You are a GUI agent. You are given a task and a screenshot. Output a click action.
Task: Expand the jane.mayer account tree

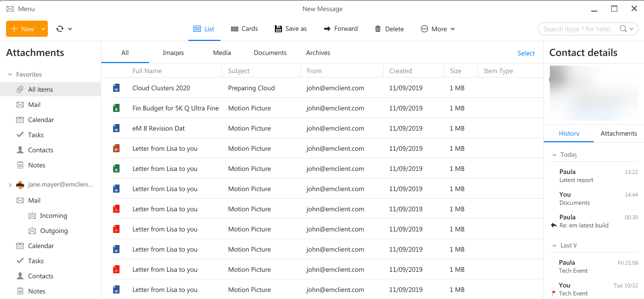(10, 185)
